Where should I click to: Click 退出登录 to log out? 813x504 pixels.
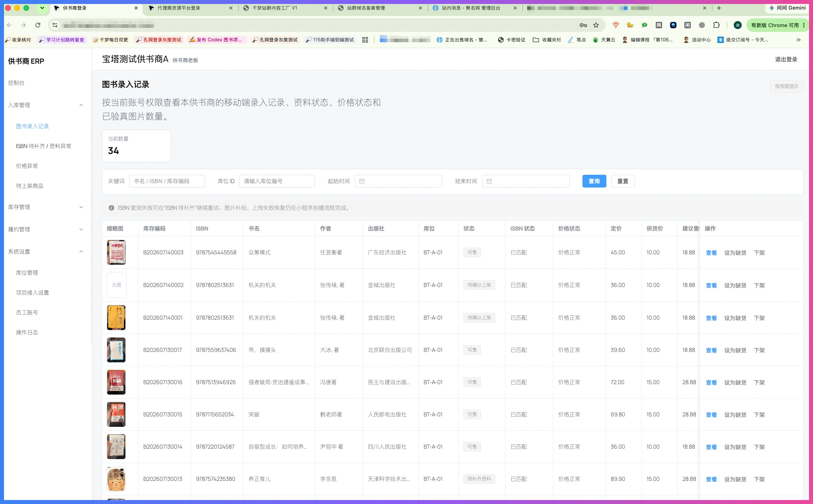tap(786, 59)
